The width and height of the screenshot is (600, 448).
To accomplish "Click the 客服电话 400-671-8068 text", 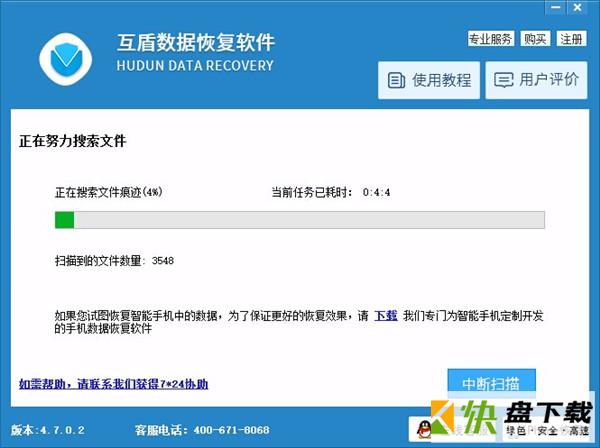I will (202, 430).
